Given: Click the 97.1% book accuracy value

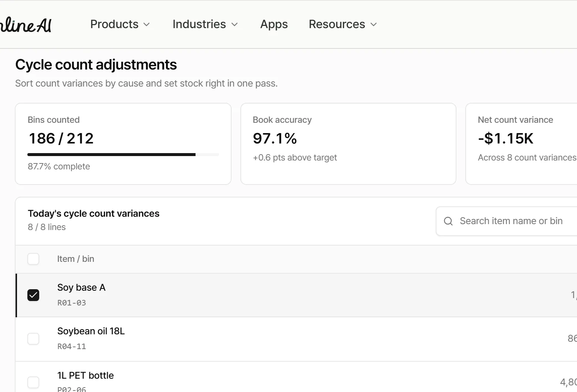Looking at the screenshot, I should pos(275,139).
